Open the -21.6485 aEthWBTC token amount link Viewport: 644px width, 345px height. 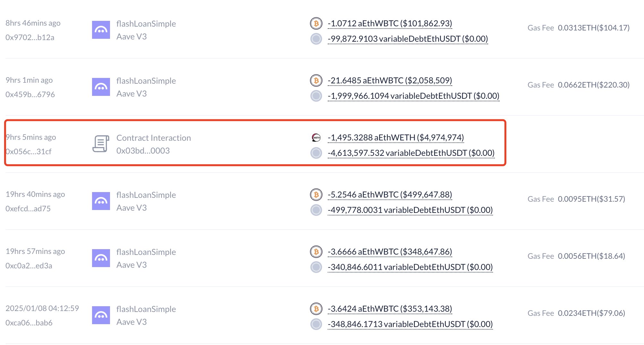click(390, 80)
